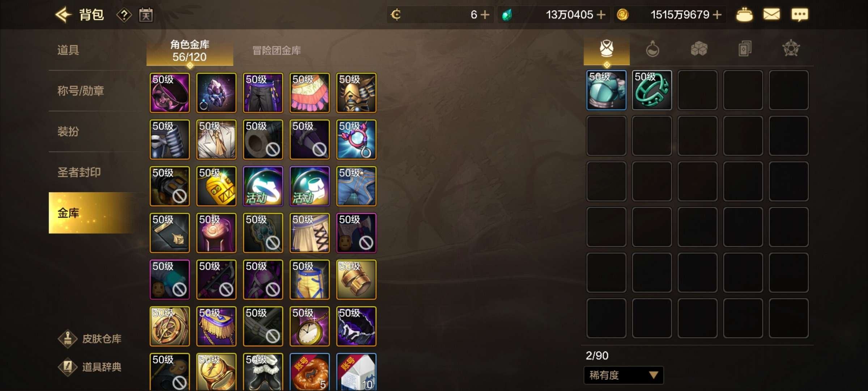
Task: Open the 装扮 sidebar section
Action: (x=68, y=131)
